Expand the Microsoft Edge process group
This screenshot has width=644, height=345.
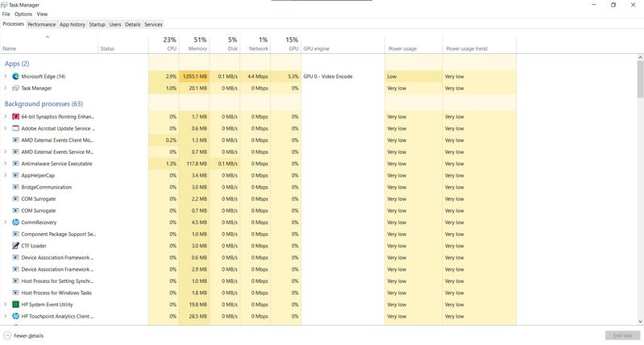pyautogui.click(x=6, y=77)
